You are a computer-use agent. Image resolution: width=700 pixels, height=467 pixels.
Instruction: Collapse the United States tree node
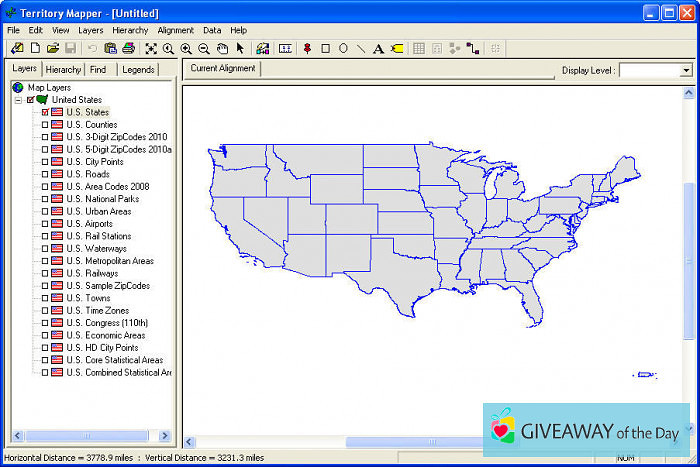click(x=18, y=100)
